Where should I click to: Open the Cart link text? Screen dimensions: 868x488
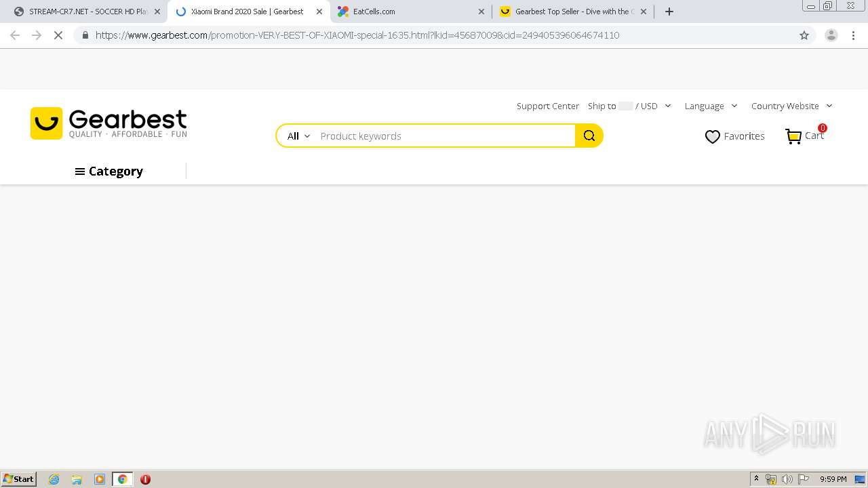pyautogui.click(x=814, y=136)
